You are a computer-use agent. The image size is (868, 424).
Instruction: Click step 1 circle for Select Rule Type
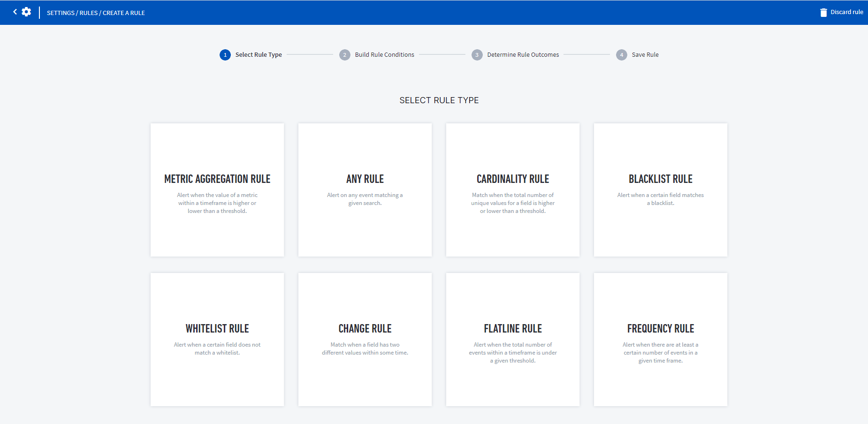225,55
